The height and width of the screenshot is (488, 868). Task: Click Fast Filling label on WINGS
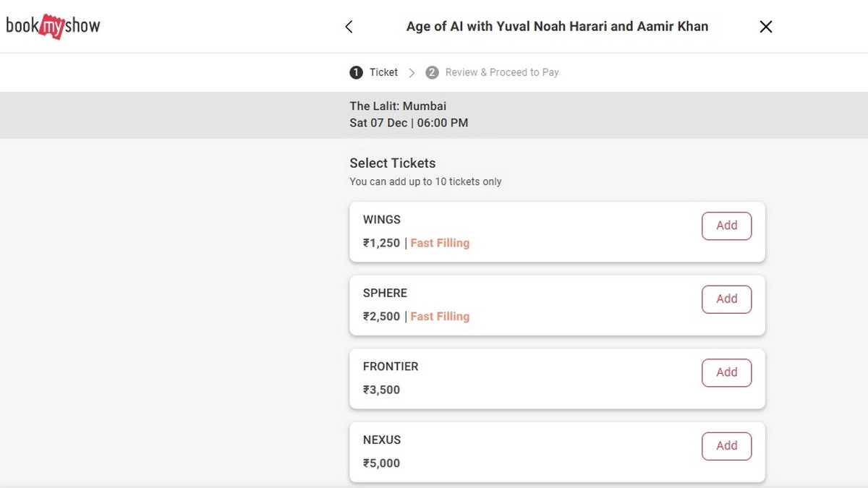coord(440,243)
